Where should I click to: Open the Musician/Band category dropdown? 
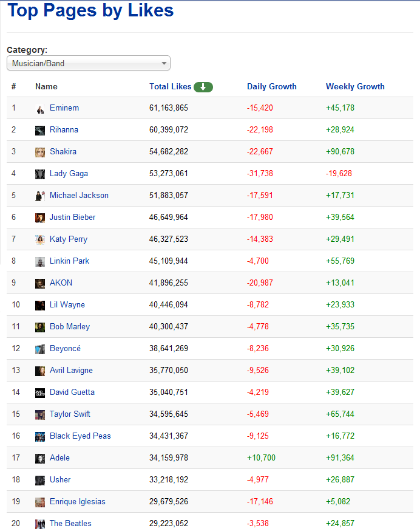(x=89, y=63)
